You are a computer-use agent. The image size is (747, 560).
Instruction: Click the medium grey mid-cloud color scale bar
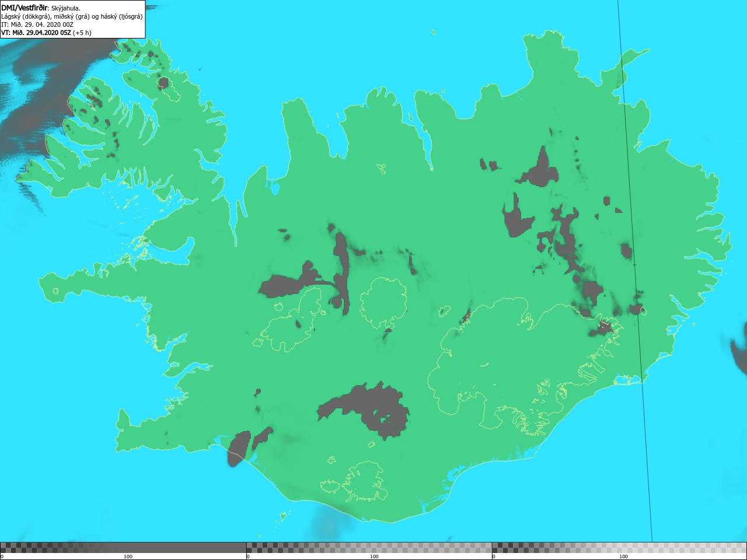pyautogui.click(x=369, y=548)
